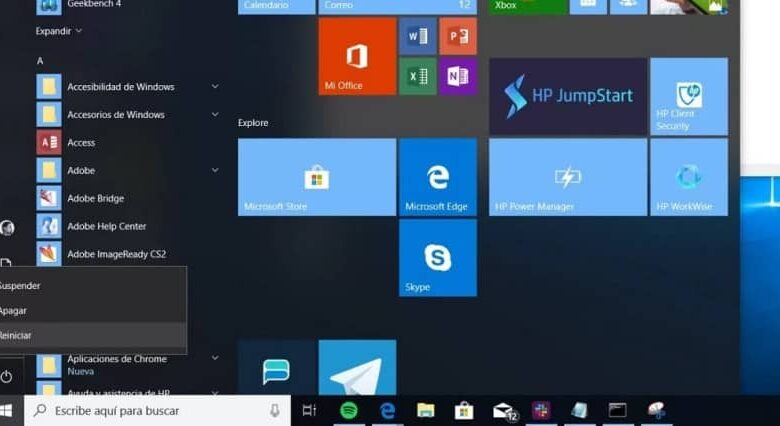The height and width of the screenshot is (426, 780).
Task: Open the chat bubbles app tile
Action: 277,367
